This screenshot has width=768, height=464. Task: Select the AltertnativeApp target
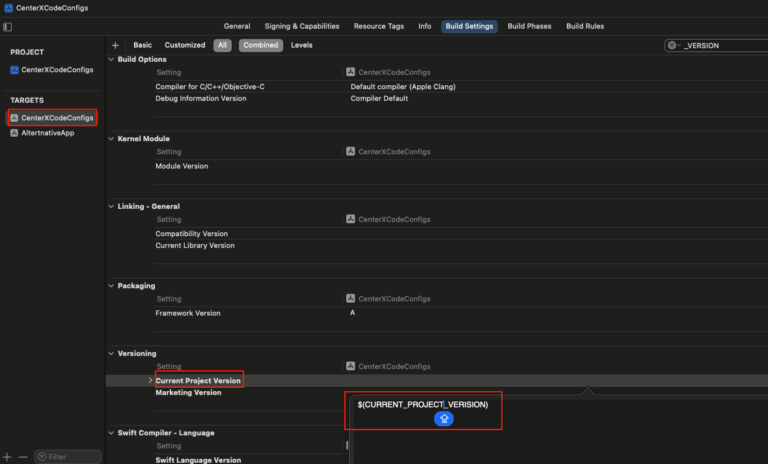43,133
